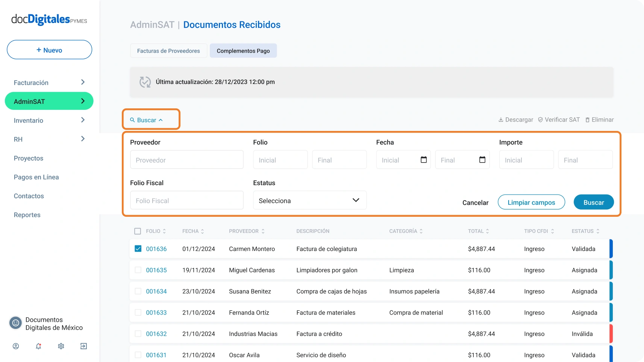Image resolution: width=644 pixels, height=362 pixels.
Task: Click the AdminSAT breadcrumb title
Action: tap(152, 25)
